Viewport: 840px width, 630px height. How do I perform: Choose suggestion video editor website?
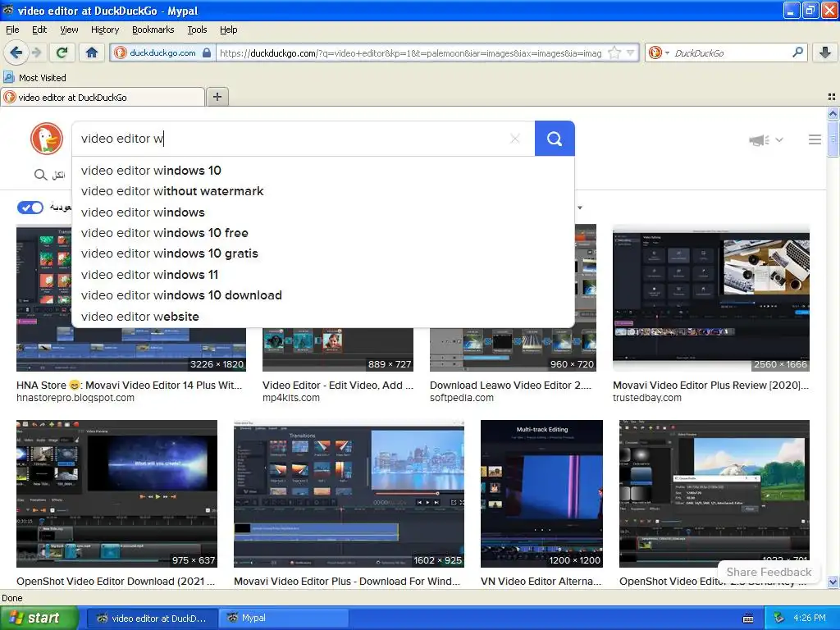pos(323,316)
